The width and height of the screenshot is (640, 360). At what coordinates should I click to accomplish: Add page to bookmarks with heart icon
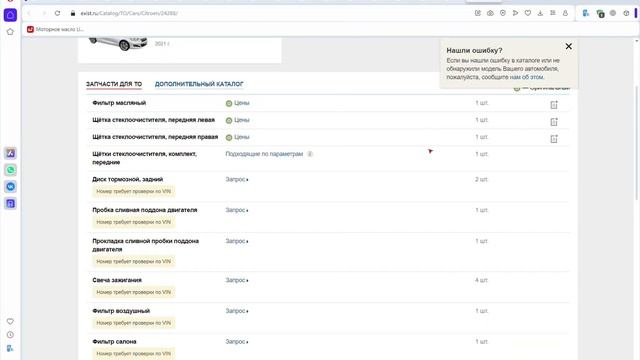528,13
